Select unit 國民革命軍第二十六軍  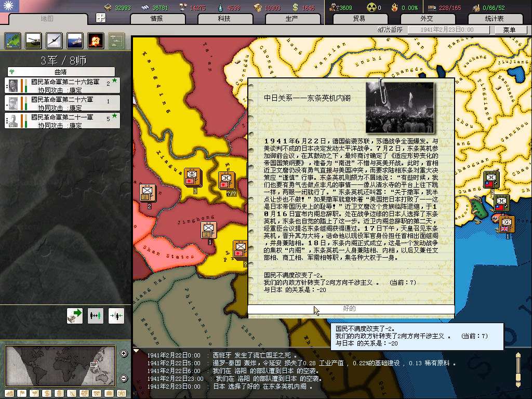click(x=62, y=103)
